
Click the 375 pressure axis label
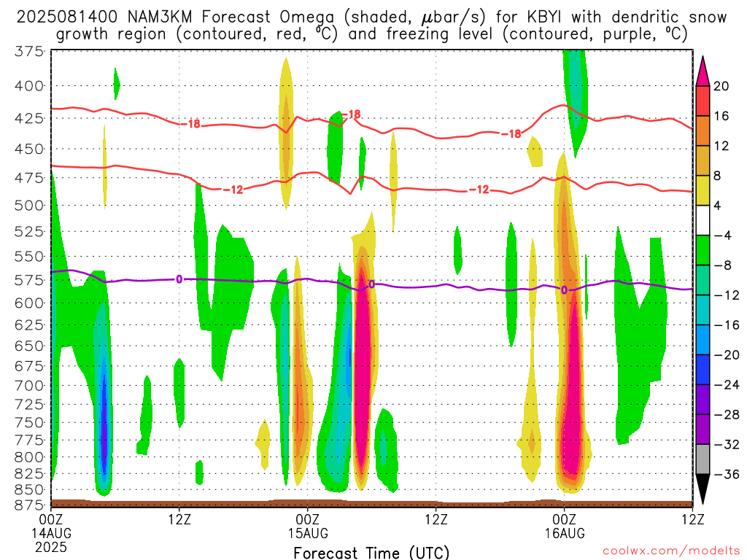pos(29,52)
